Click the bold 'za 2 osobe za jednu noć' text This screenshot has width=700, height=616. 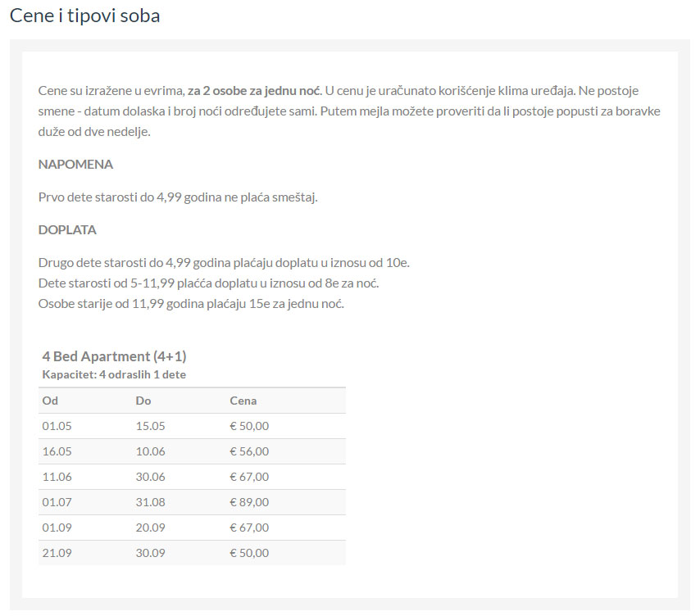point(253,89)
